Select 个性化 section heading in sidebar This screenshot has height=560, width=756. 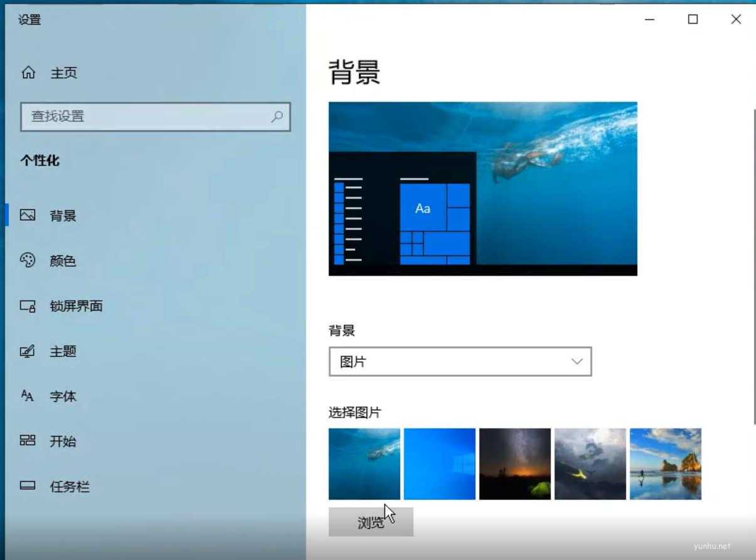click(x=40, y=161)
